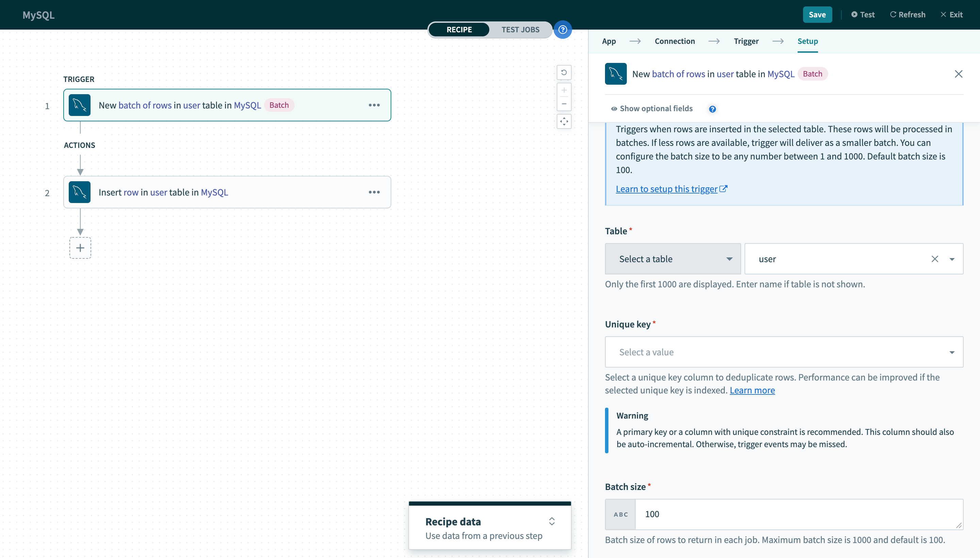
Task: Open three-dot menu on trigger step
Action: (374, 105)
